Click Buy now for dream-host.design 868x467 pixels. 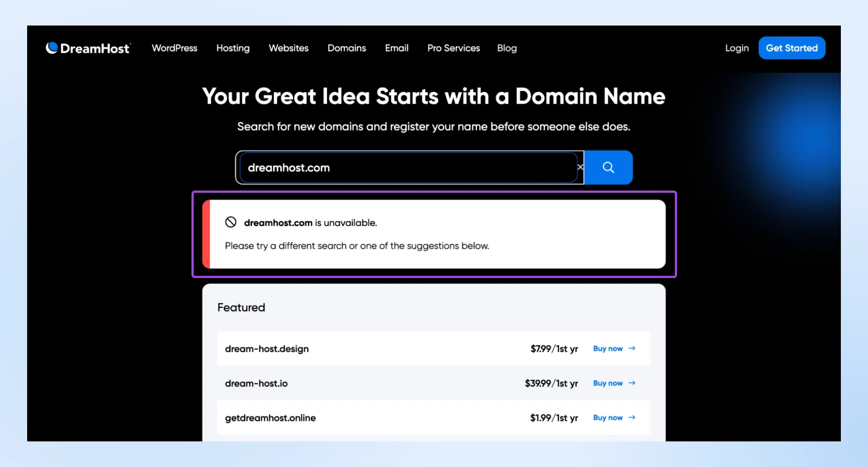point(608,349)
